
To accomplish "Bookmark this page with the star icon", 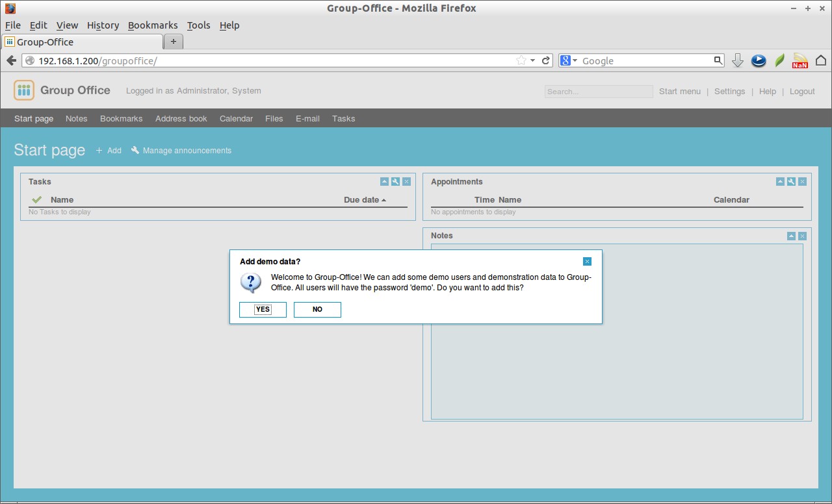I will [521, 60].
